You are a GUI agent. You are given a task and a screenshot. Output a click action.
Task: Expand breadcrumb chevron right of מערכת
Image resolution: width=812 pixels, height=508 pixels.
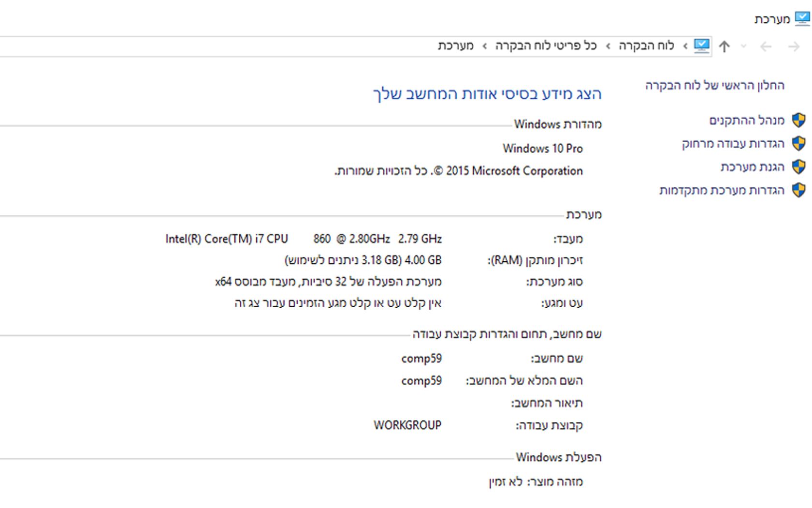coord(484,46)
